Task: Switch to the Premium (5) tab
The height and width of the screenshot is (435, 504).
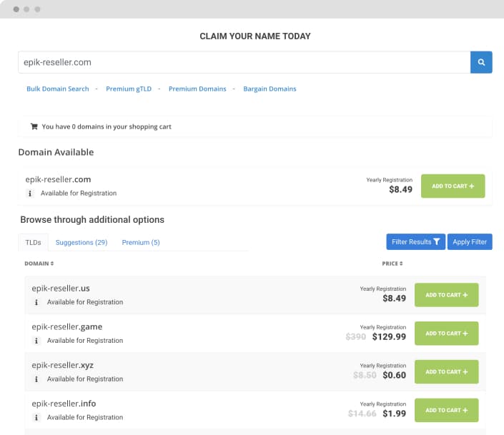Action: pos(141,242)
